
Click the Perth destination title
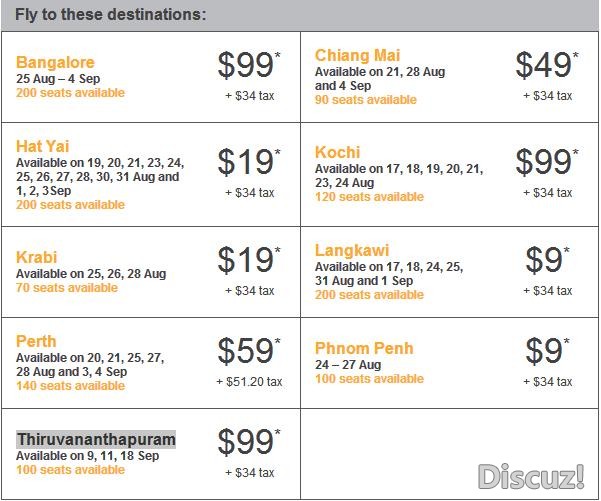(36, 341)
